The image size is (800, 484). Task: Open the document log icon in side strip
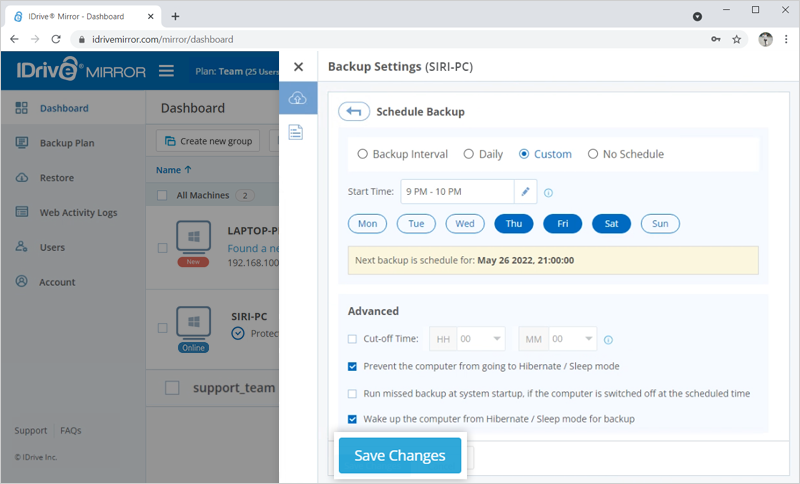[x=296, y=132]
